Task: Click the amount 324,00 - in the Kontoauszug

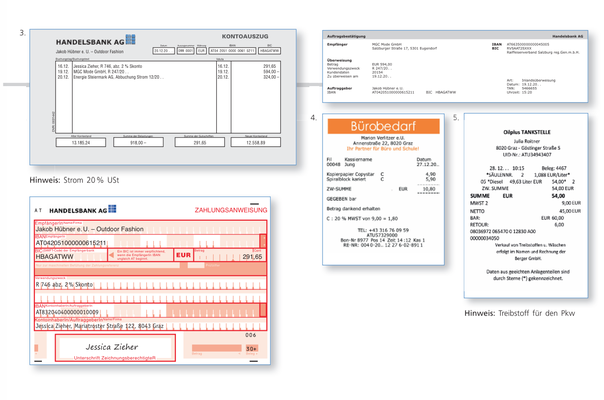Action: [271, 77]
